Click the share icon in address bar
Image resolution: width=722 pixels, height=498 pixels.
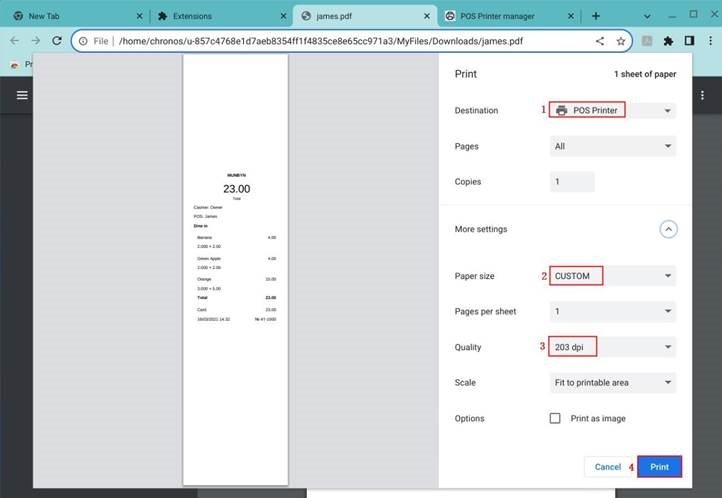(x=600, y=41)
